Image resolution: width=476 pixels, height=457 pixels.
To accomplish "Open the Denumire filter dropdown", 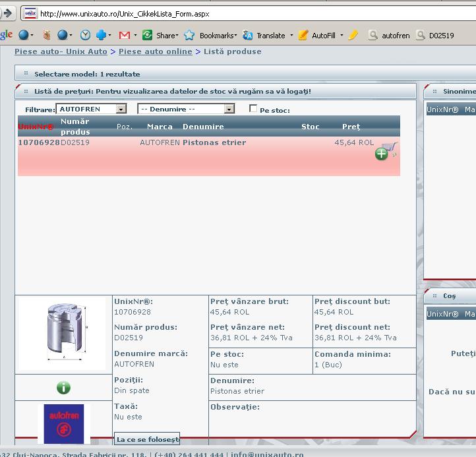I will (x=186, y=109).
